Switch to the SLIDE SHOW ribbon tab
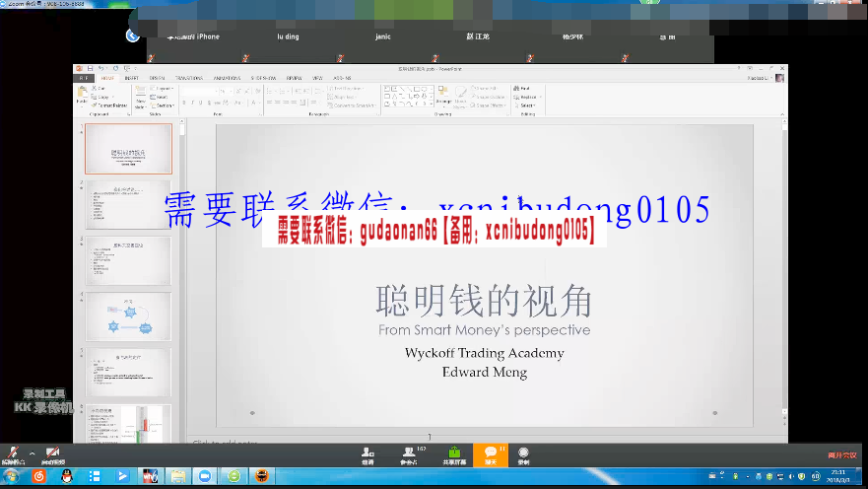This screenshot has height=489, width=868. (263, 78)
